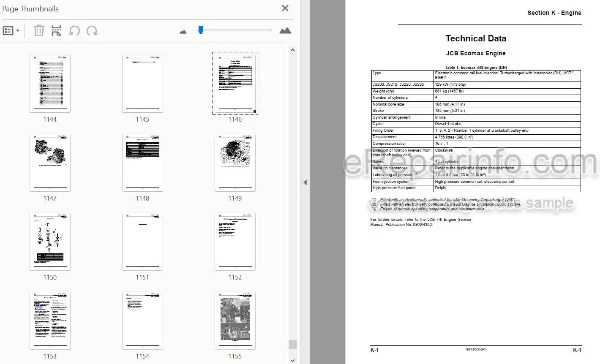This screenshot has height=364, width=600.
Task: Click the print pages icon
Action: pyautogui.click(x=56, y=30)
